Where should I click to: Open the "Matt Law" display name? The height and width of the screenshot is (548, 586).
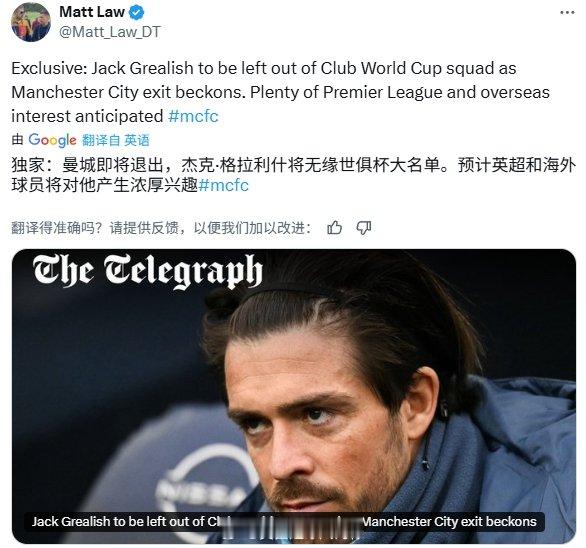(x=92, y=12)
